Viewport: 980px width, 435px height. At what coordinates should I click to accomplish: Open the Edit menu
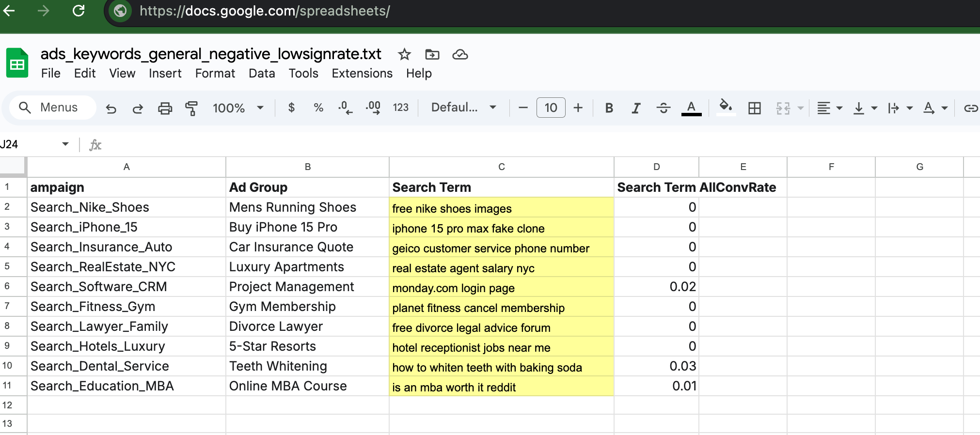85,73
